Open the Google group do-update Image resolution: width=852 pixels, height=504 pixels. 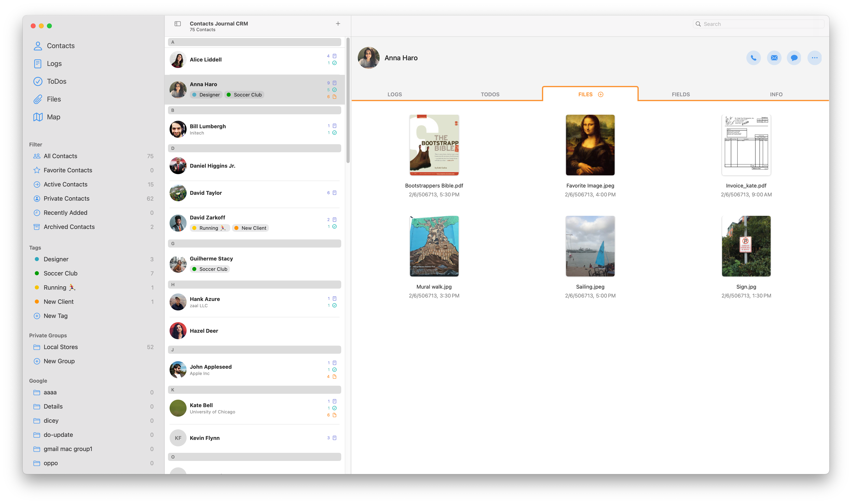click(93, 435)
